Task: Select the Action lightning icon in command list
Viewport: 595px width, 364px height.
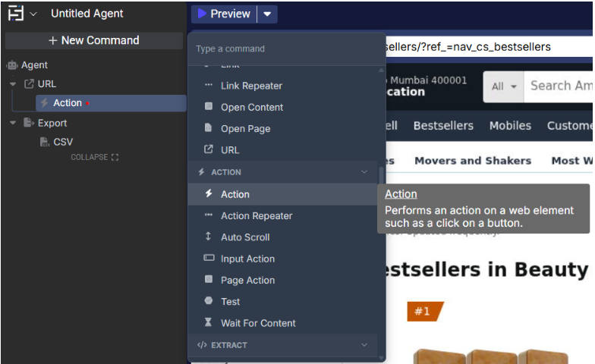Action: (x=209, y=194)
